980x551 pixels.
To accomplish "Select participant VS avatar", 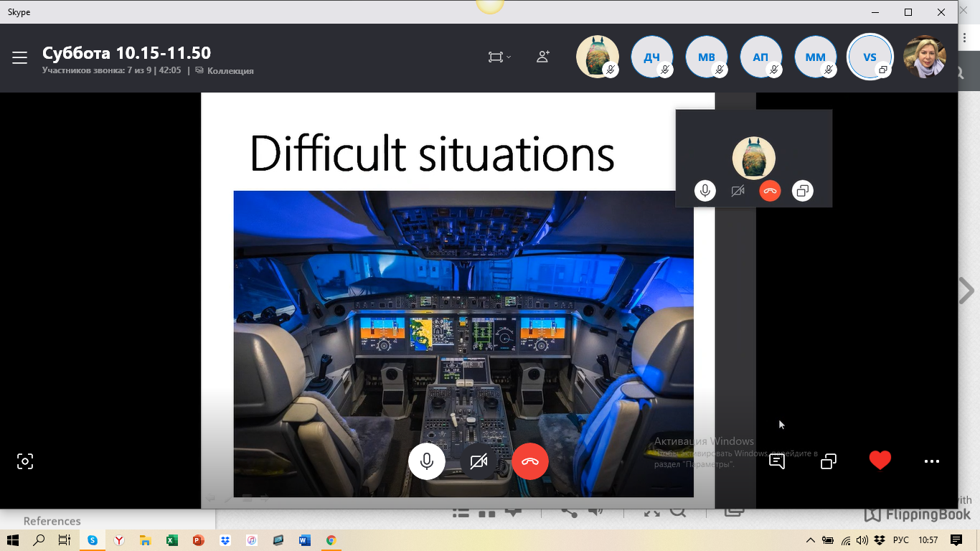I will pyautogui.click(x=870, y=57).
